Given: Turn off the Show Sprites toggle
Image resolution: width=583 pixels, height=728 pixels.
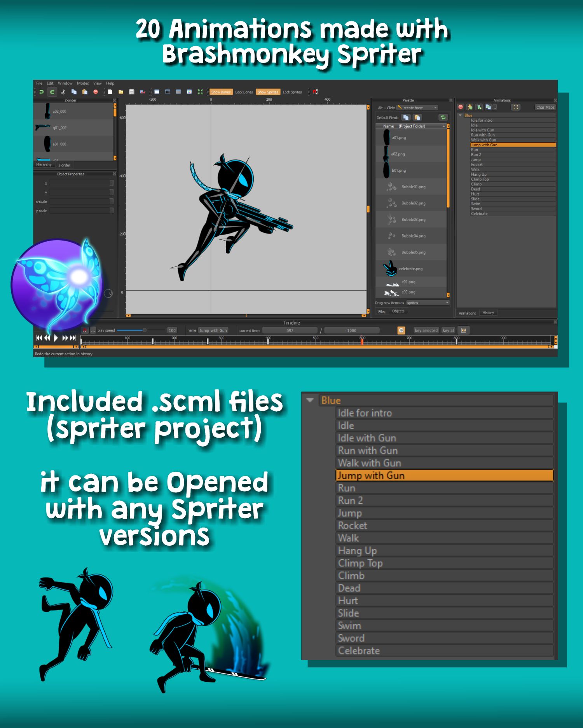Looking at the screenshot, I should pyautogui.click(x=268, y=92).
